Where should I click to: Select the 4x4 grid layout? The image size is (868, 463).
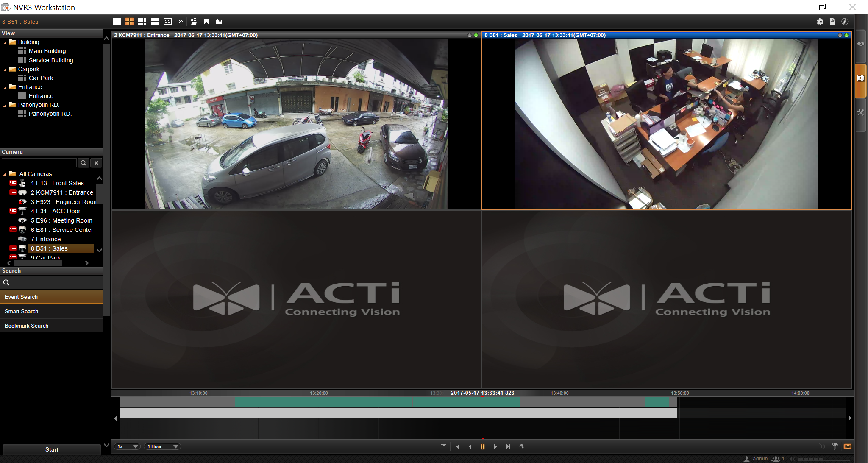(x=155, y=22)
